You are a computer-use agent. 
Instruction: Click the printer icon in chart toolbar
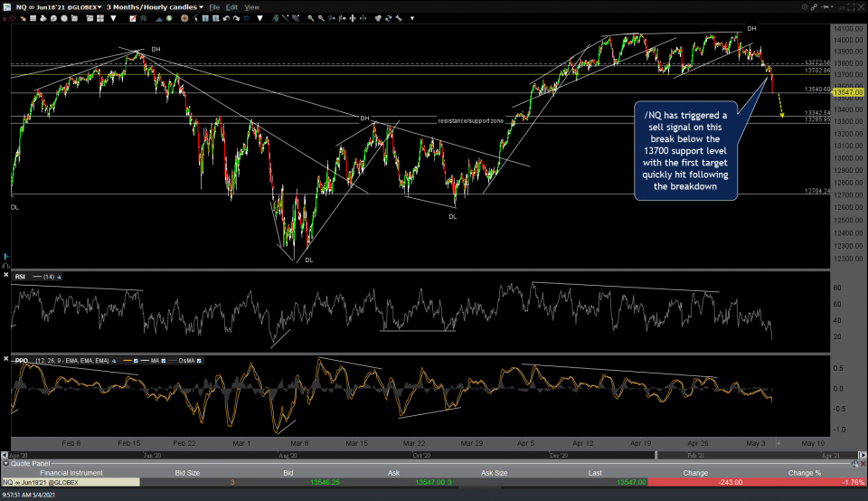(43, 18)
